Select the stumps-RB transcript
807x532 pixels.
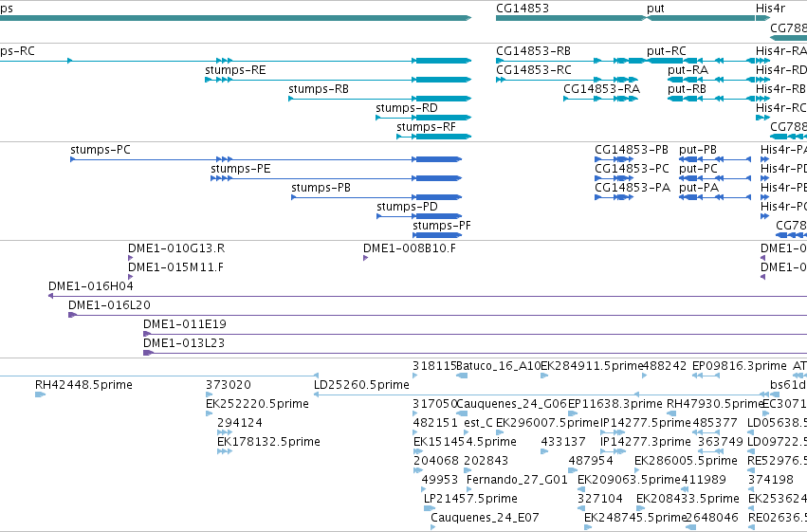point(380,99)
